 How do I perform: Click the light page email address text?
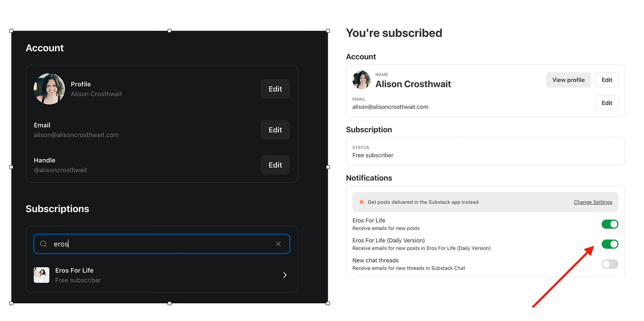tap(390, 107)
